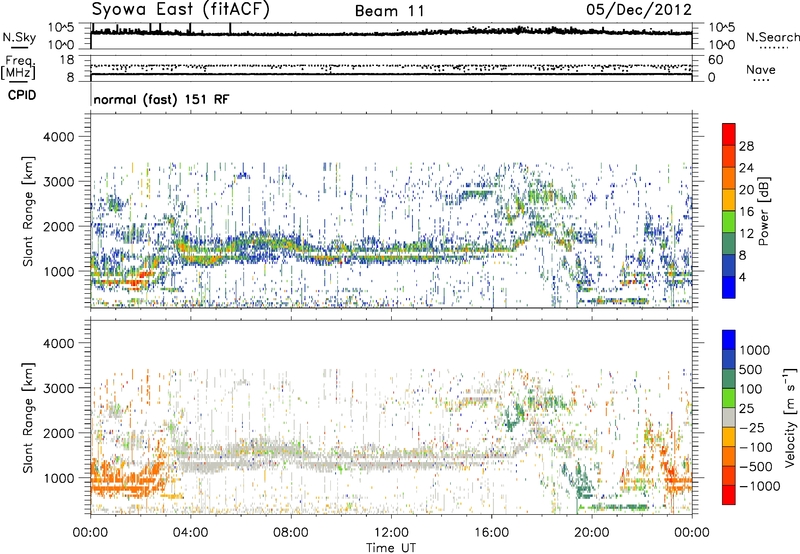Click velocity scale value -1000
Viewport: 800px width, 554px height.
click(x=760, y=486)
